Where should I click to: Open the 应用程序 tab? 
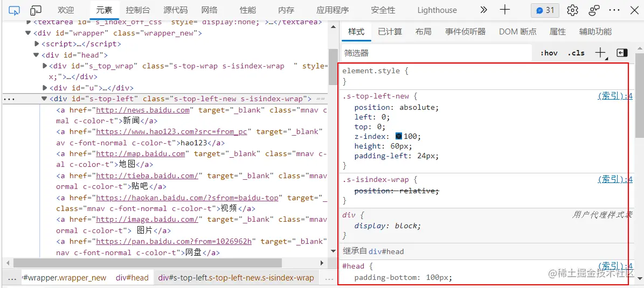tap(333, 10)
